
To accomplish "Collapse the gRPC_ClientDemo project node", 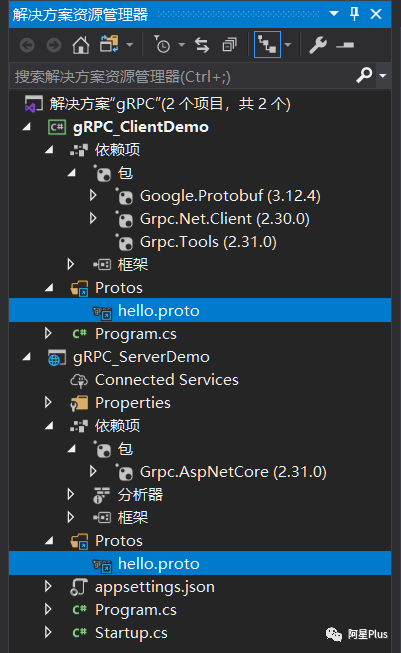I will coord(27,127).
